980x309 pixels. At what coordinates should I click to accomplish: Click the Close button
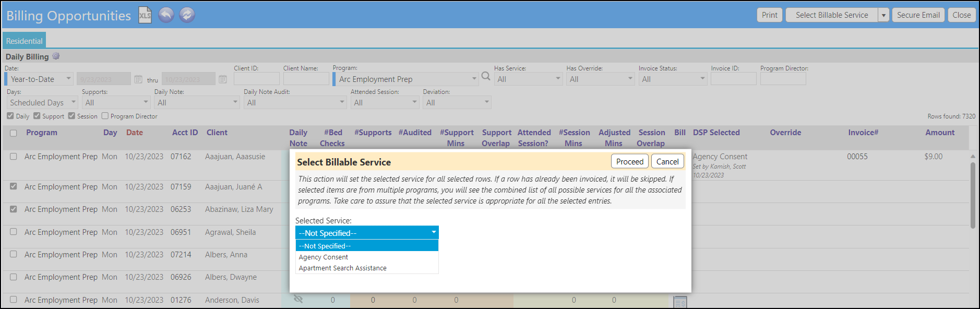(962, 15)
